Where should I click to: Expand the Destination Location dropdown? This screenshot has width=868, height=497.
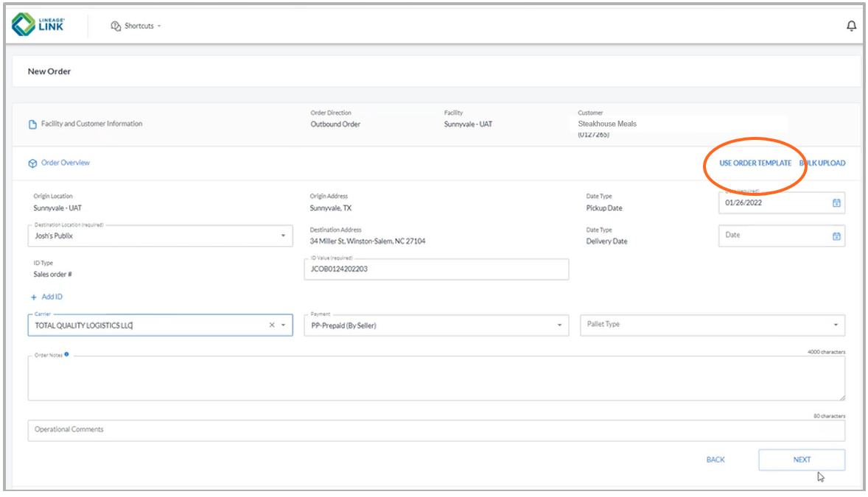[x=284, y=236]
